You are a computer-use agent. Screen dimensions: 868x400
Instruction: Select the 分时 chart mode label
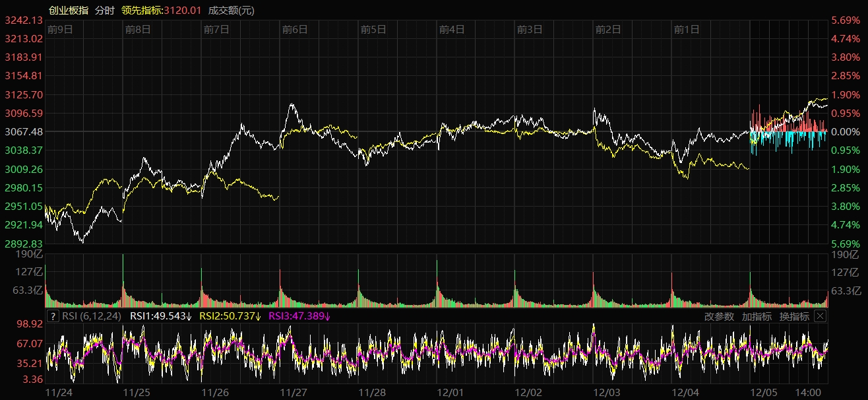[x=104, y=10]
